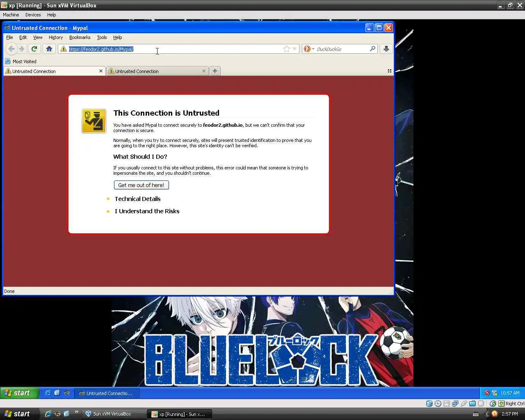
Task: Click the VirtualBox network adapters icon
Action: tap(455, 404)
